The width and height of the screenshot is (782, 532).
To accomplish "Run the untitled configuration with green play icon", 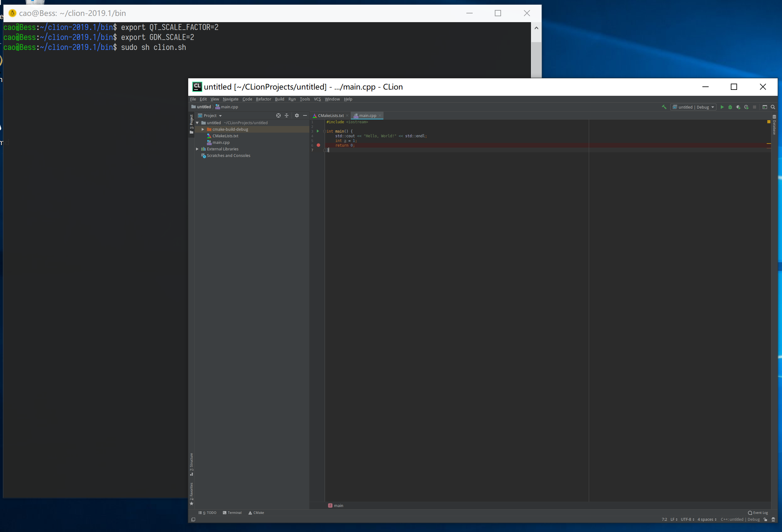I will point(722,107).
